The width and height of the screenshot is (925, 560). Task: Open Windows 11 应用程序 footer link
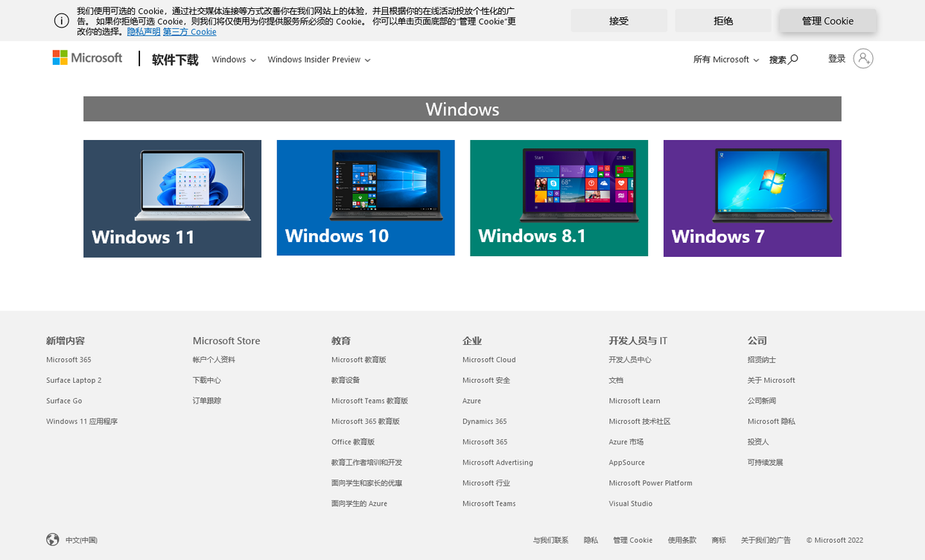tap(82, 421)
